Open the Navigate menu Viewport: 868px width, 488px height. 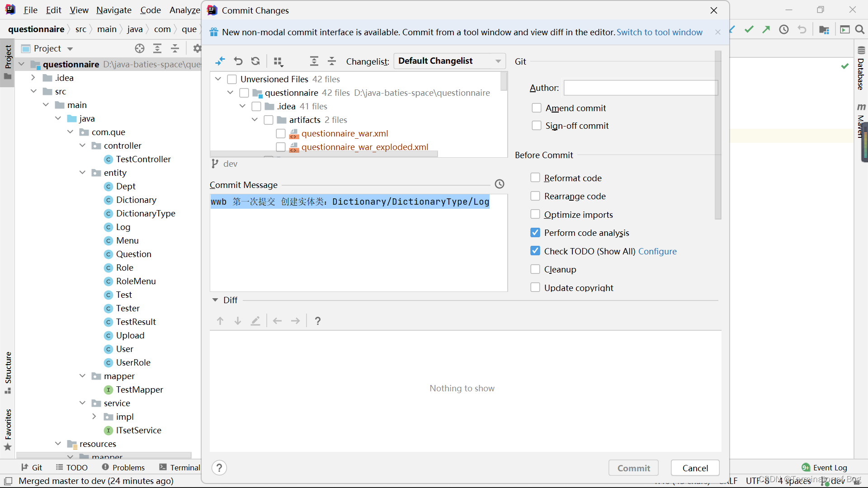113,10
